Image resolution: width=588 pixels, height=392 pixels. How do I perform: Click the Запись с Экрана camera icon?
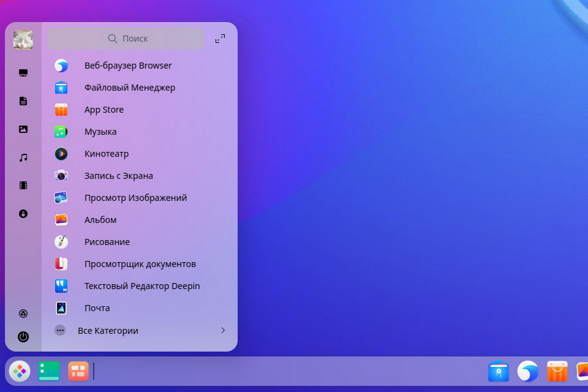pos(61,176)
